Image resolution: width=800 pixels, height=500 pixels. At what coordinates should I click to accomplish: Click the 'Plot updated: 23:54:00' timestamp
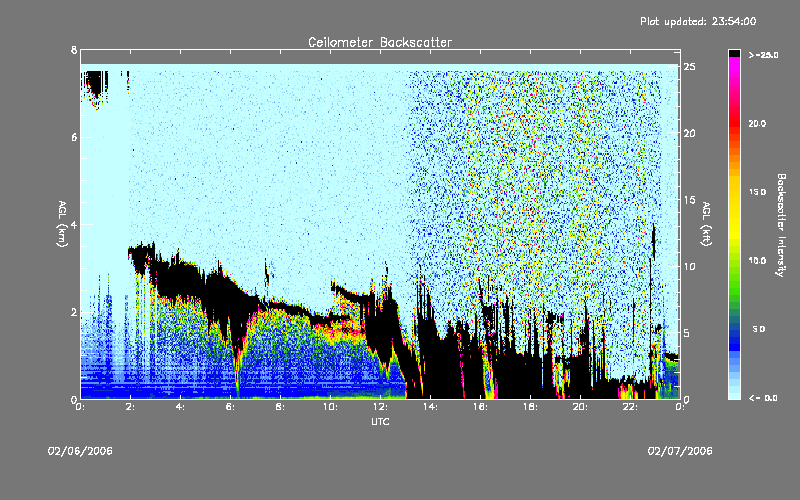click(x=698, y=21)
